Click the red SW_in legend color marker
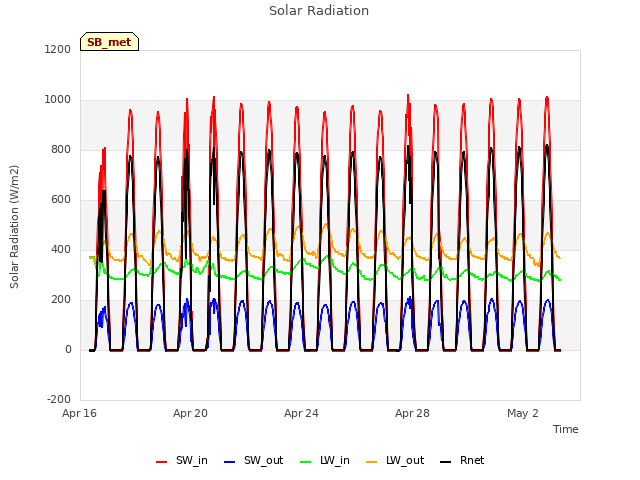Screen dimensions: 640x480 click(162, 462)
